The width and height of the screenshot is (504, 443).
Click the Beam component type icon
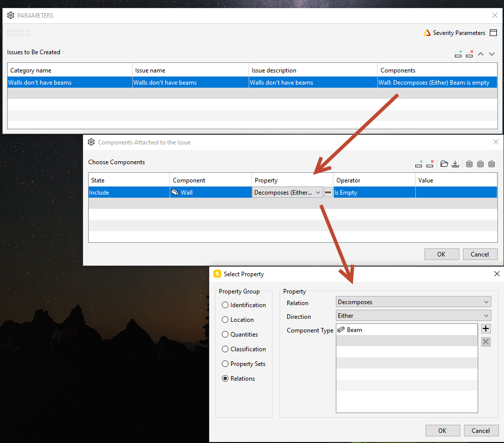coord(341,330)
